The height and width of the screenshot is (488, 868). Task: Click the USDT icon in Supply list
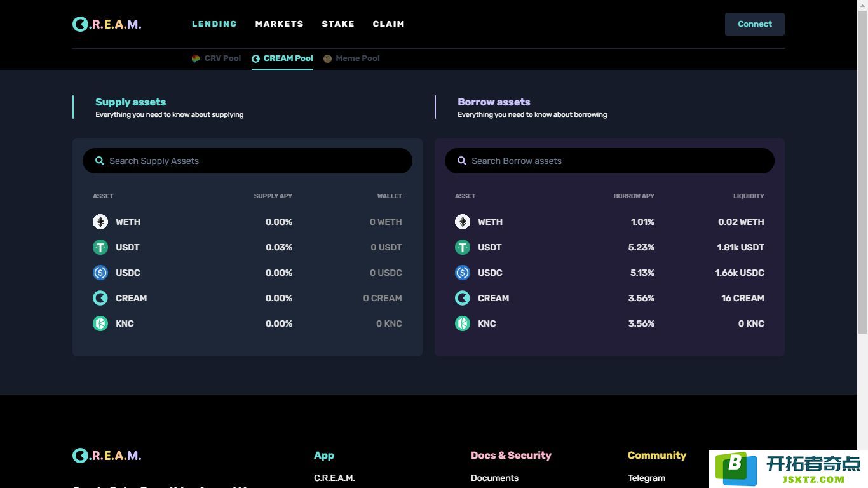100,247
